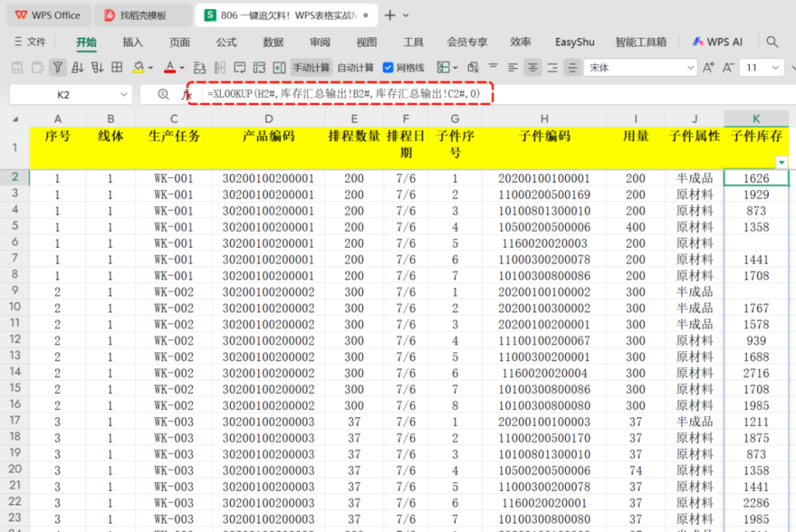
Task: Select column H header
Action: tap(543, 119)
